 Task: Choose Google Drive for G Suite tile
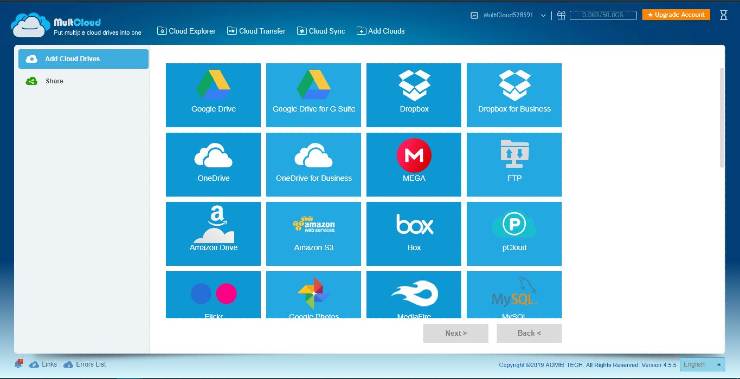pyautogui.click(x=313, y=95)
